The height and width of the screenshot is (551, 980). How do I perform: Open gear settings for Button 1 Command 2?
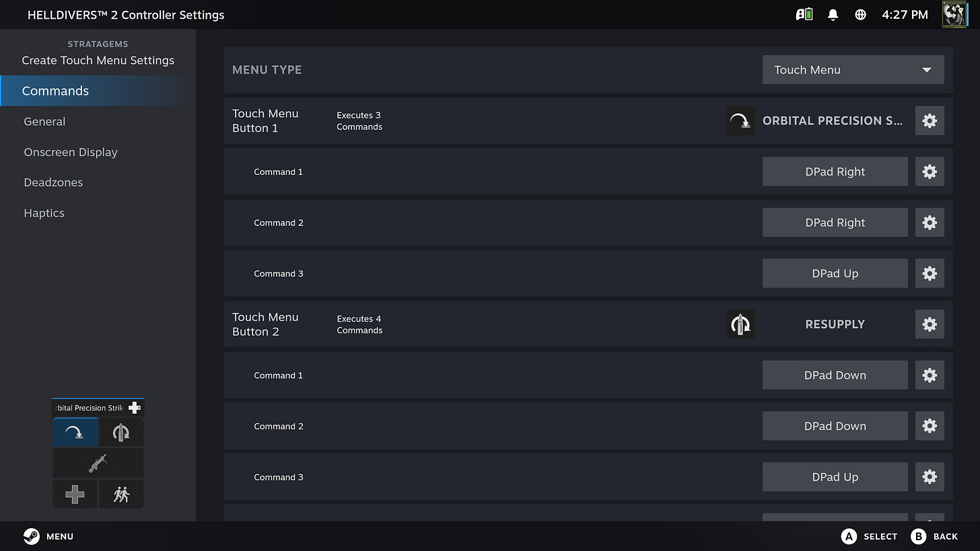click(x=930, y=223)
